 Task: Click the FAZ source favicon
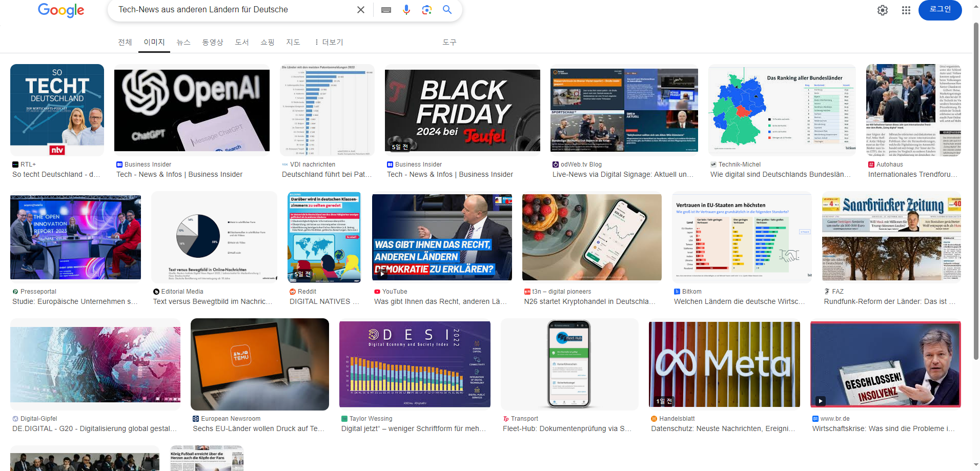click(x=827, y=292)
